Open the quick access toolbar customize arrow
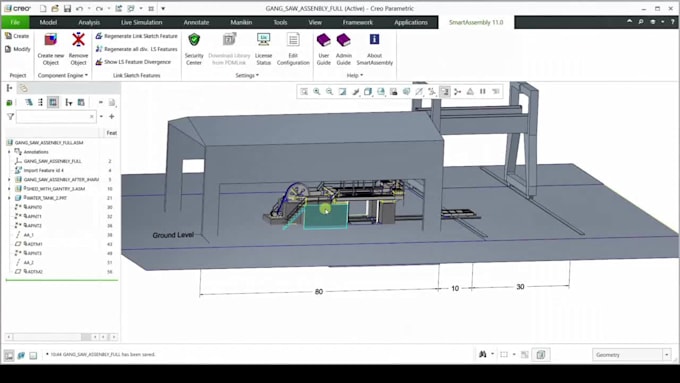 click(x=163, y=8)
